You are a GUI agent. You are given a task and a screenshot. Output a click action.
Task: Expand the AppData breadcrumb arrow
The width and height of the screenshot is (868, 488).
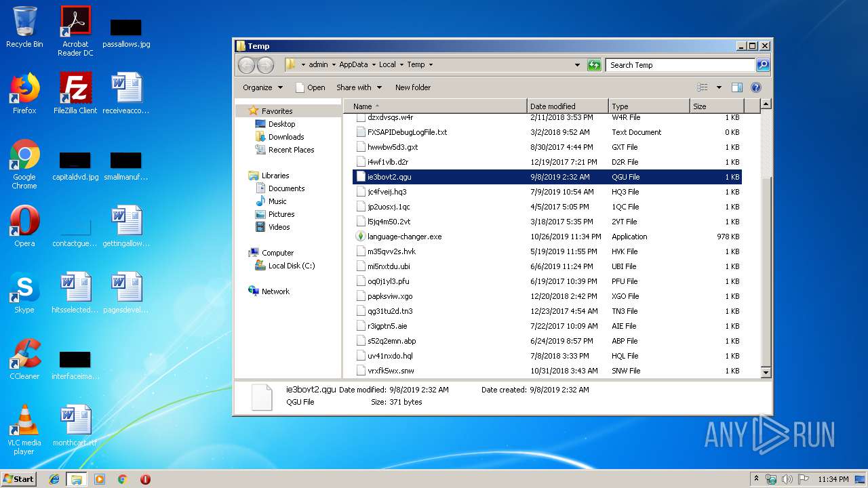[x=373, y=65]
